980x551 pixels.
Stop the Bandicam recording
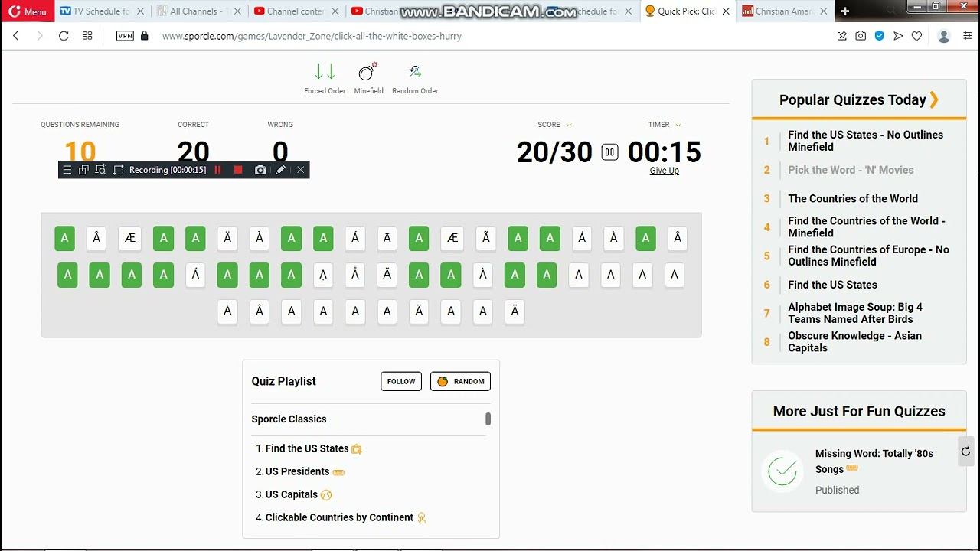pos(238,170)
